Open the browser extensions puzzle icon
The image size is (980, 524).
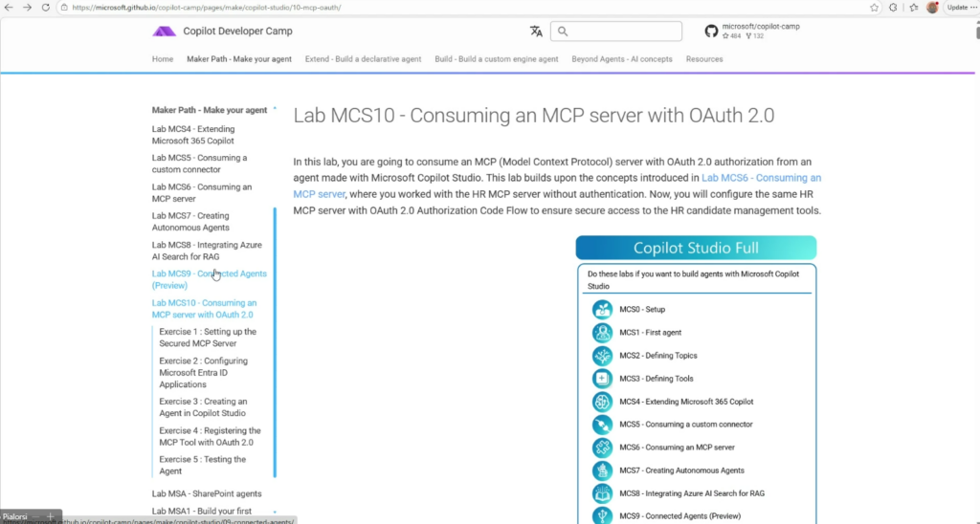[893, 8]
